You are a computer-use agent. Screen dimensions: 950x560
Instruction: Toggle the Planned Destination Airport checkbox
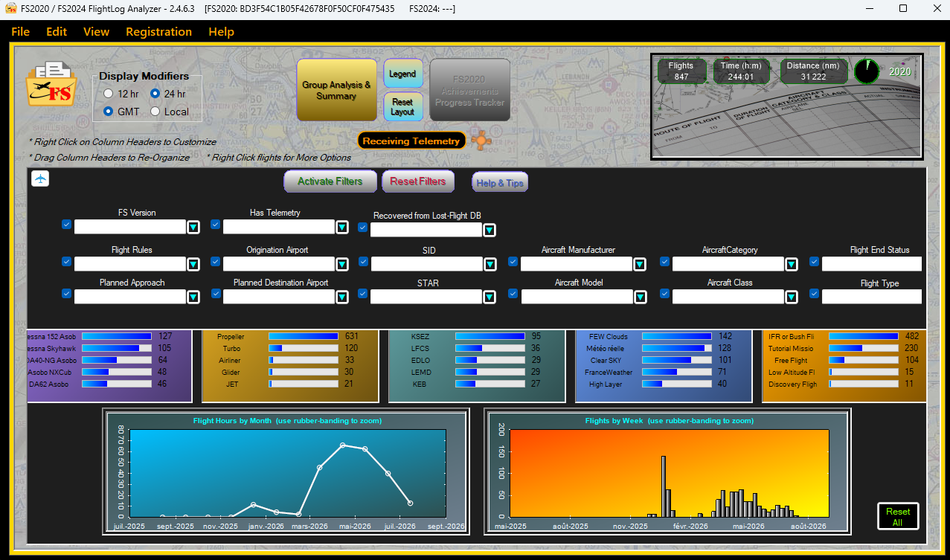(x=216, y=294)
